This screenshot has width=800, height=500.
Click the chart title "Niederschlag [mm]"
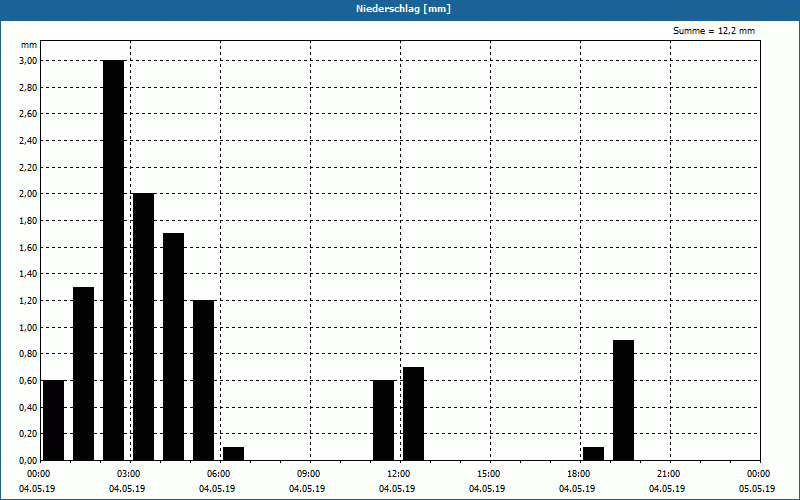[403, 9]
